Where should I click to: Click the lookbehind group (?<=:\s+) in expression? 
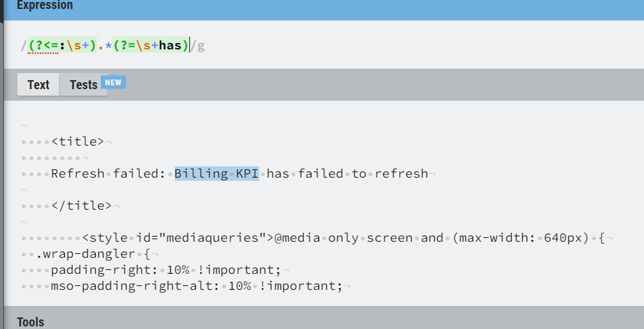(x=62, y=46)
